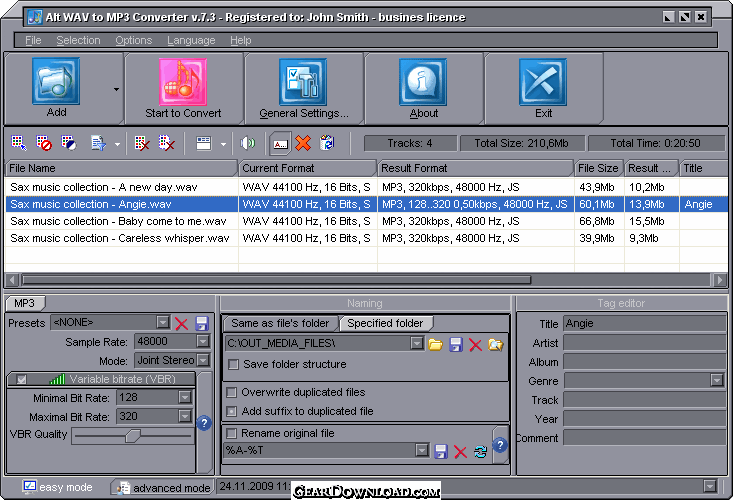This screenshot has width=733, height=500.
Task: Save the preset with the floppy icon
Action: (x=202, y=323)
